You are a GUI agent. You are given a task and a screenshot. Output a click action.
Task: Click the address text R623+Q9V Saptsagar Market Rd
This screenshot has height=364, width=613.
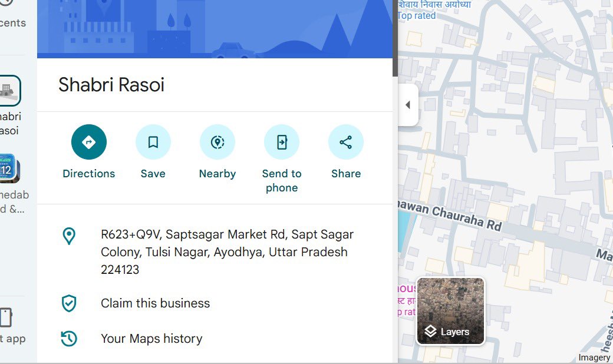tap(227, 252)
